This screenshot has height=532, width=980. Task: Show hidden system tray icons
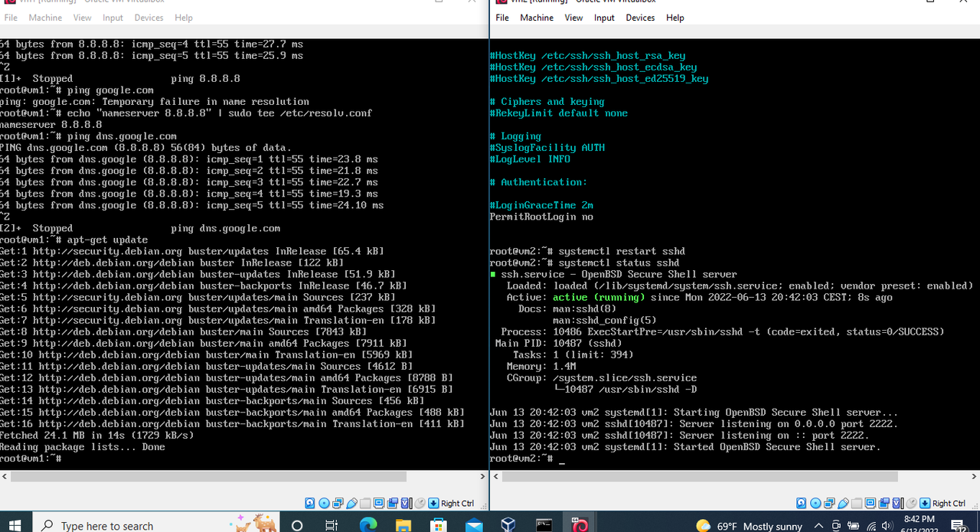coord(818,526)
